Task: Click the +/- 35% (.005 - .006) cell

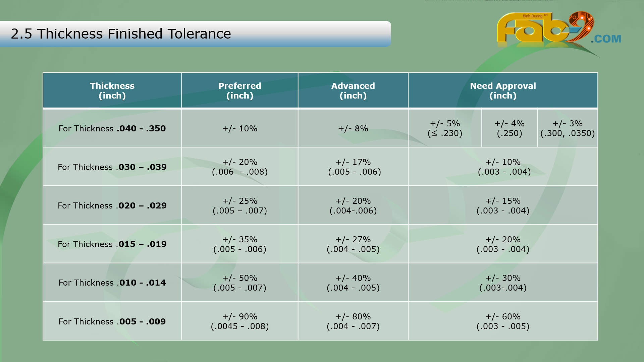Action: [239, 244]
